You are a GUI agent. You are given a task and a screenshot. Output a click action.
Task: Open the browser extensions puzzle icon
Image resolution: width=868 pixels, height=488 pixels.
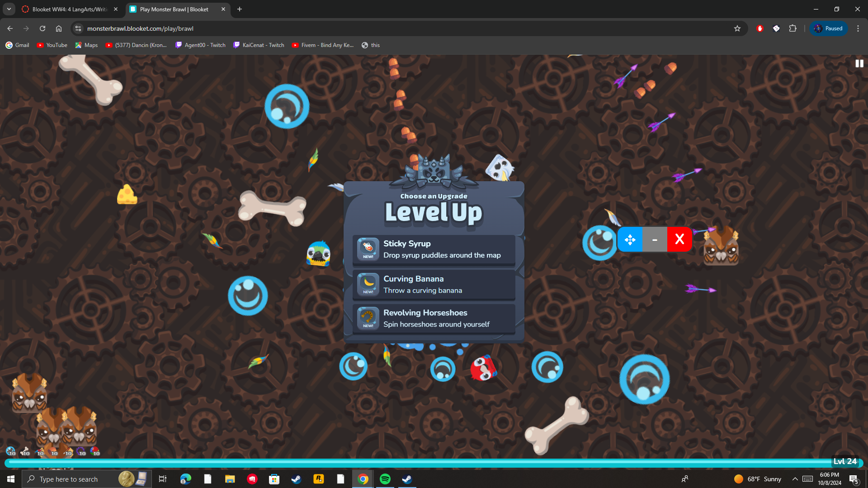pos(793,28)
